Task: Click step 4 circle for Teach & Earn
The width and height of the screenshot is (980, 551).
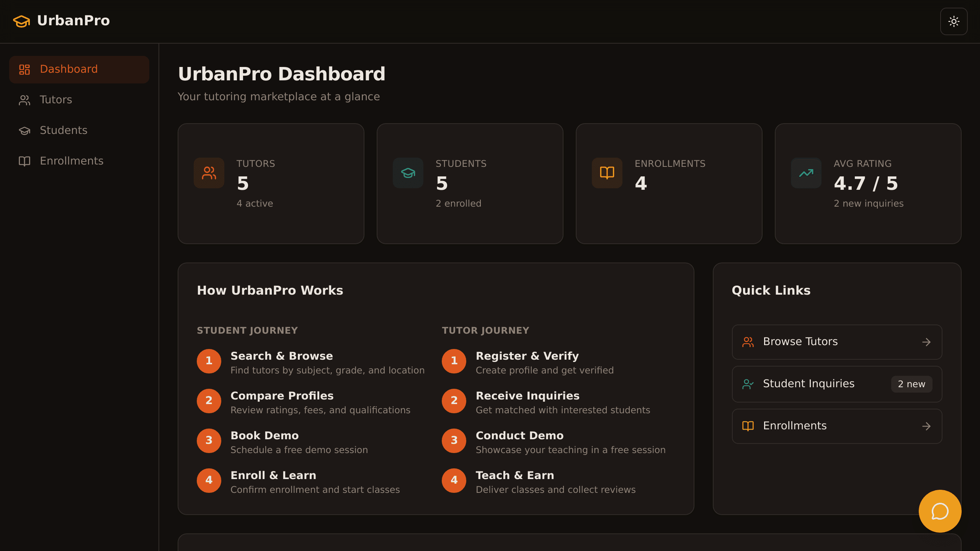Action: click(454, 480)
